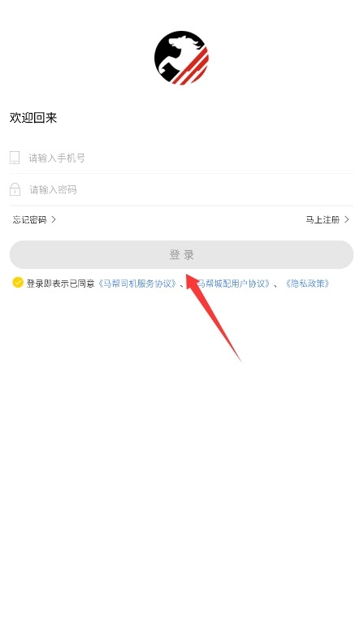
Task: Open the 《马帮司机服务协议》 link
Action: coord(138,283)
